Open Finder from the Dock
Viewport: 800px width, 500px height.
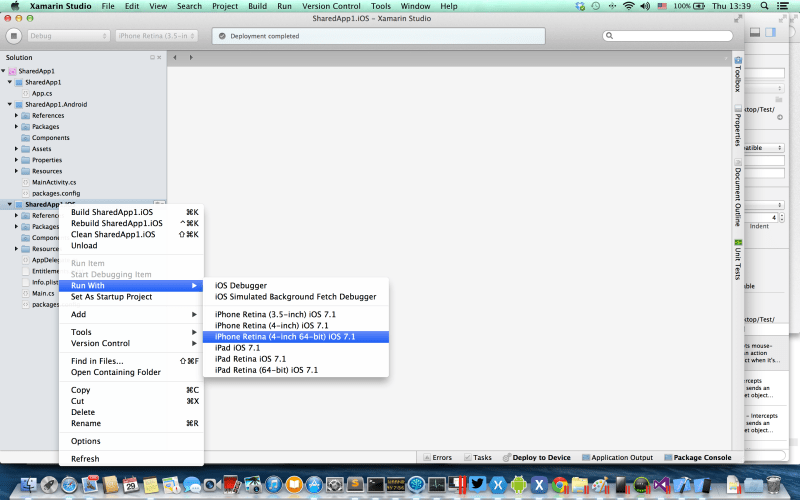tap(29, 484)
